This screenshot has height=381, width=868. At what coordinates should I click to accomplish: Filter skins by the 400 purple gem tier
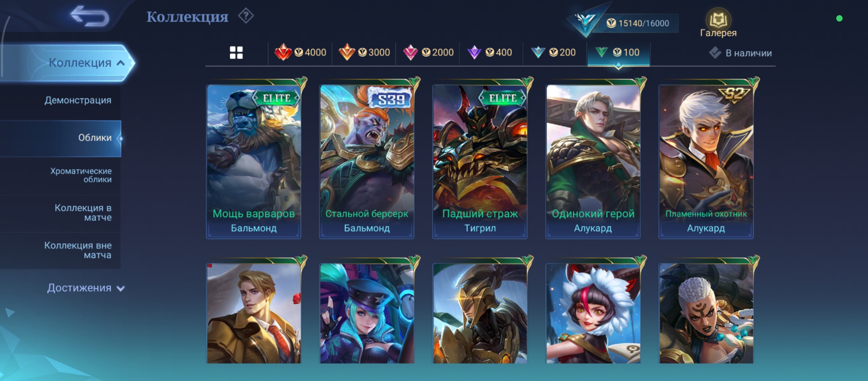(x=490, y=53)
